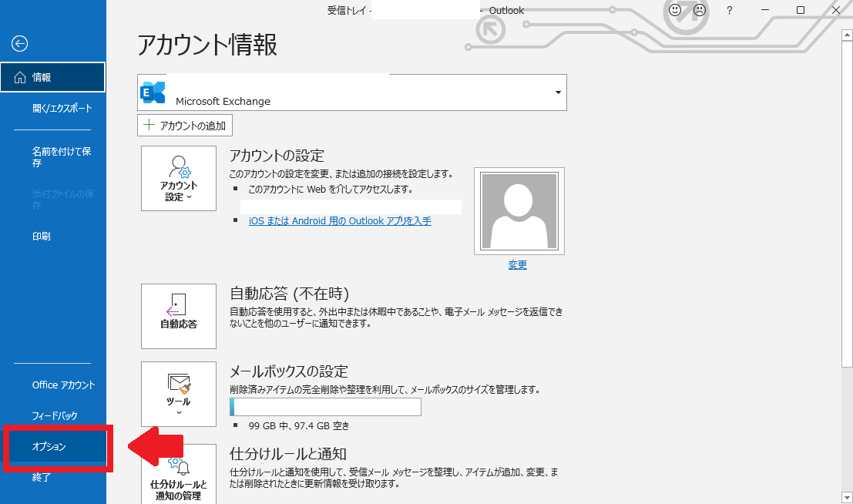Click the frowning face feedback icon
853x504 pixels.
click(699, 11)
